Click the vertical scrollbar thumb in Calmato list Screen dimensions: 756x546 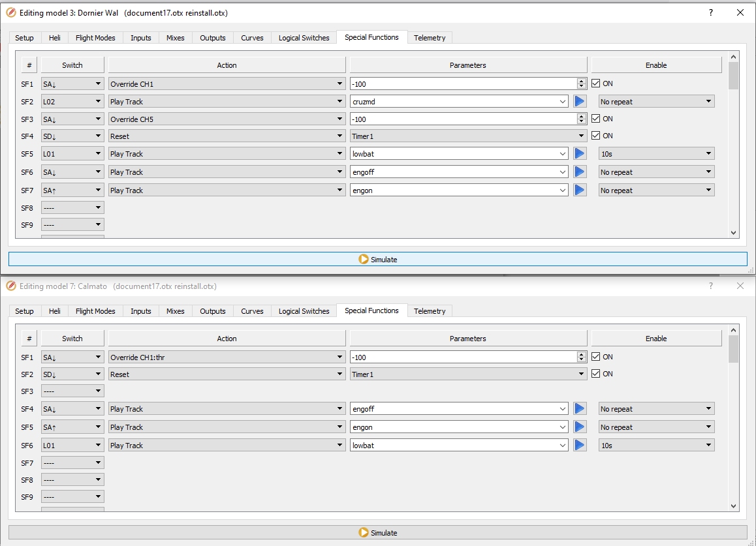(x=733, y=349)
